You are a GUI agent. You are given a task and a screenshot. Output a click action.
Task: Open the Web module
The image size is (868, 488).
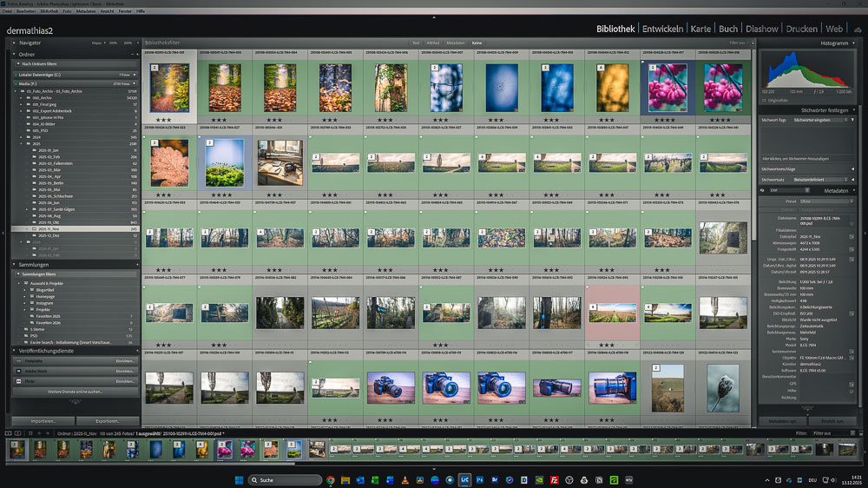pyautogui.click(x=833, y=29)
